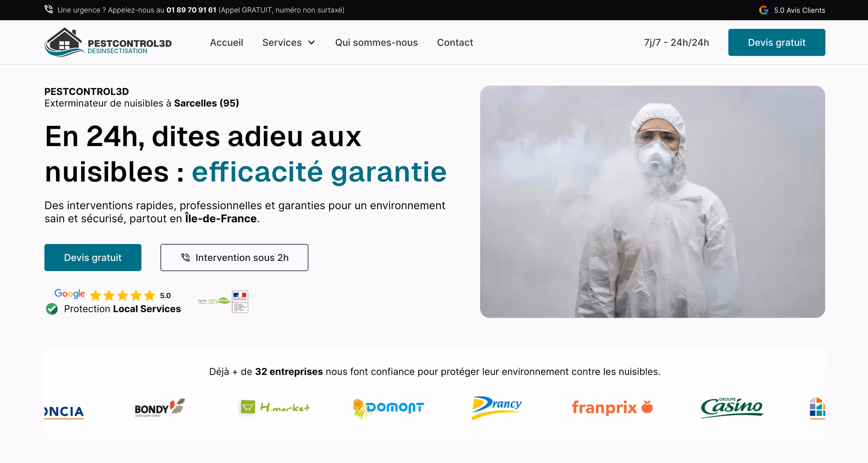Image resolution: width=868 pixels, height=463 pixels.
Task: Click the header Devis gratuit button
Action: click(x=777, y=43)
